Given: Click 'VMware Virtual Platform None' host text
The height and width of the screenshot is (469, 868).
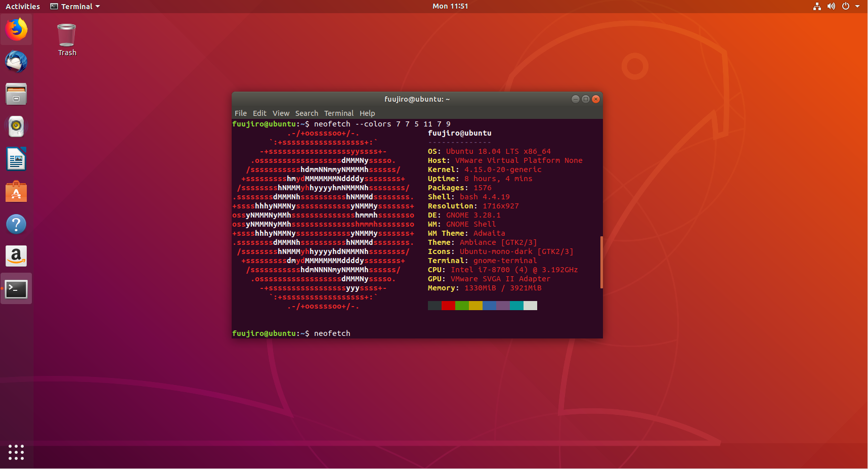Looking at the screenshot, I should [519, 160].
